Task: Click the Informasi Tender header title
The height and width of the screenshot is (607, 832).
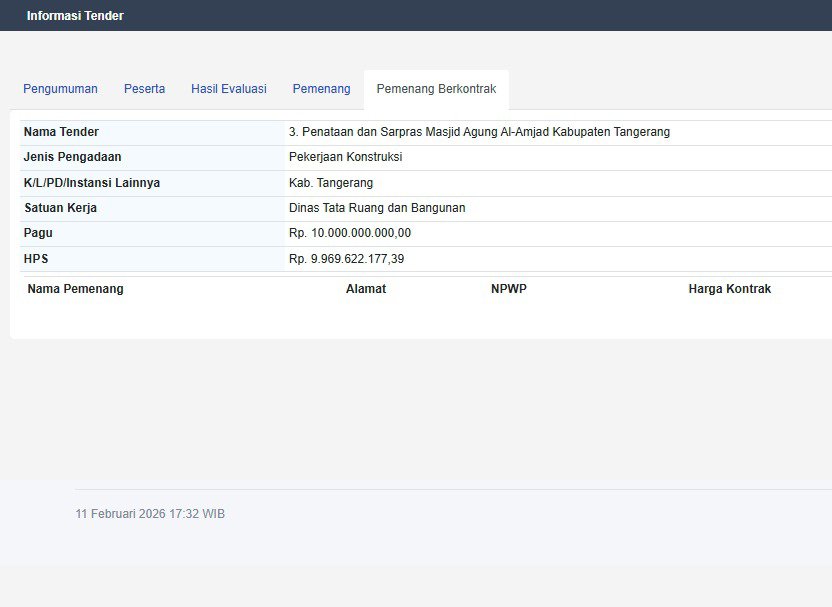Action: click(x=75, y=16)
